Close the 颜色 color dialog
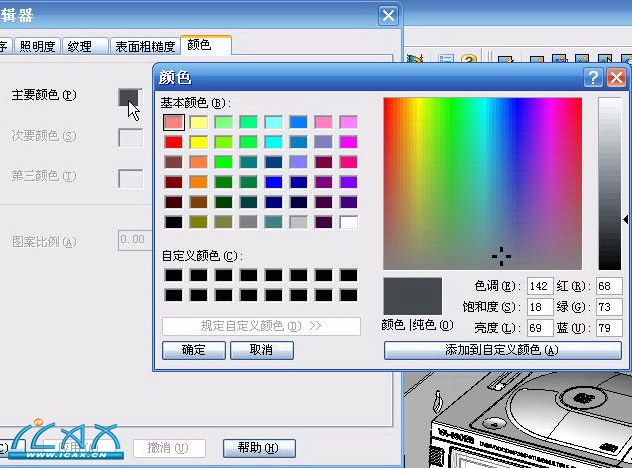 616,77
